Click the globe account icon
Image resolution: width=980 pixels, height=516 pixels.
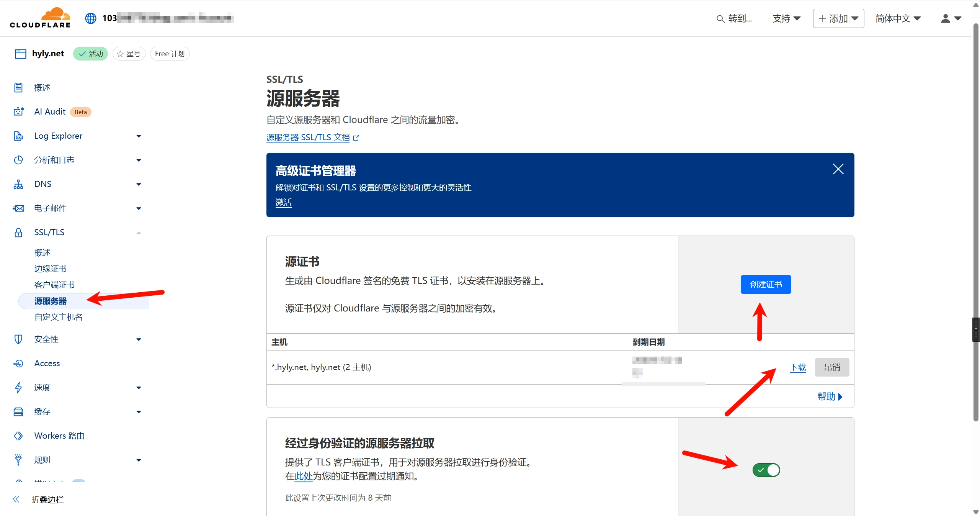pos(91,18)
